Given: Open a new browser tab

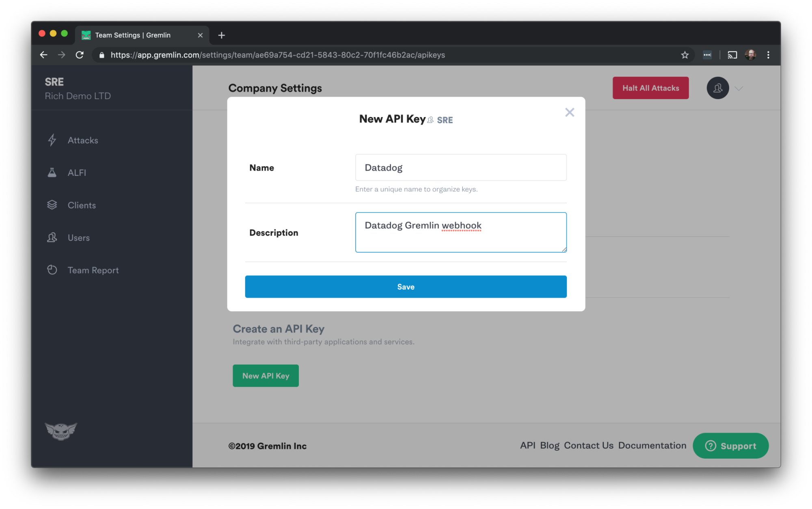Looking at the screenshot, I should [221, 35].
